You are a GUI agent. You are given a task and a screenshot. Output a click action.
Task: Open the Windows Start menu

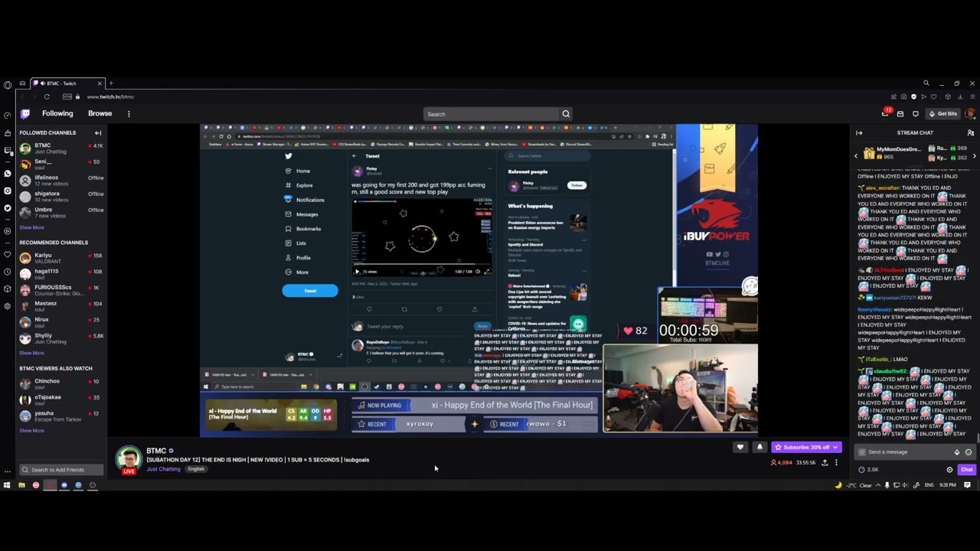pyautogui.click(x=7, y=485)
